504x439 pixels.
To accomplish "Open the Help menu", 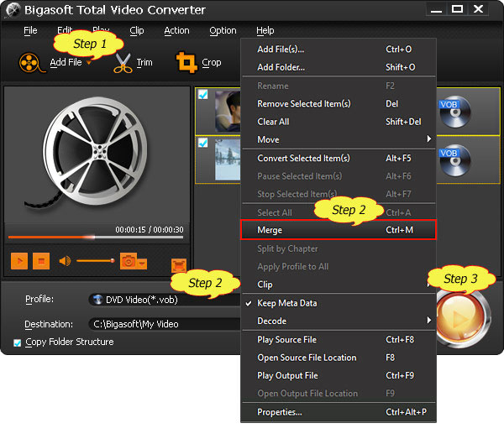I will tap(265, 30).
